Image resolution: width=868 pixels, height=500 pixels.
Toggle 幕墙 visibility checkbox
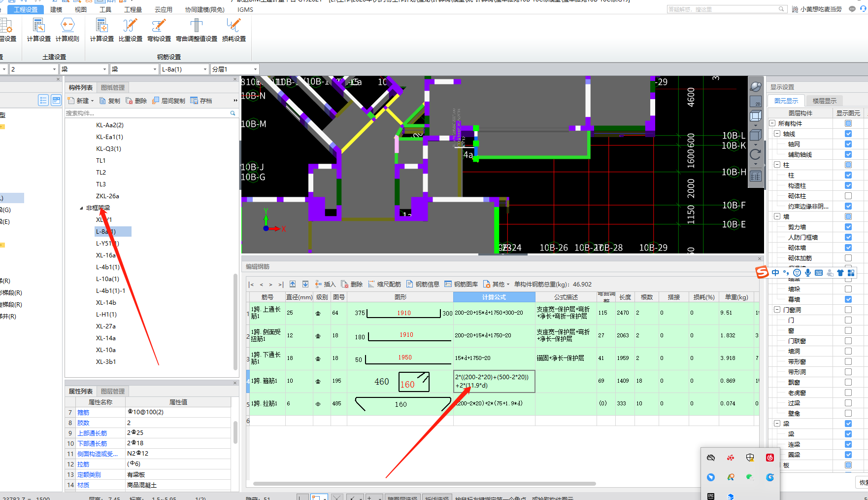tap(848, 299)
